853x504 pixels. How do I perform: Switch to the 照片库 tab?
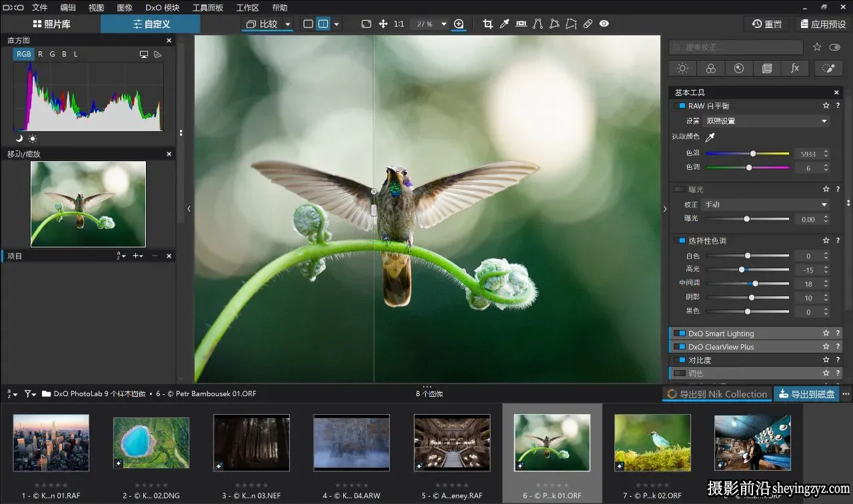[51, 24]
